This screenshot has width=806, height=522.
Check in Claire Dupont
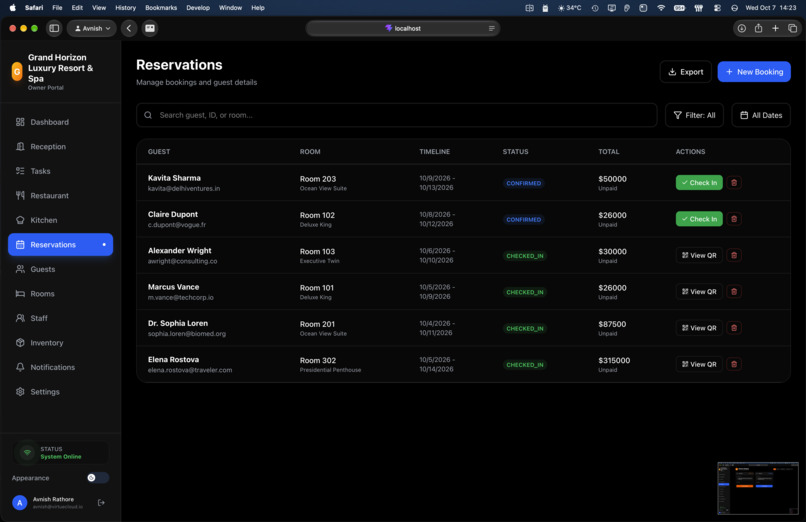699,219
